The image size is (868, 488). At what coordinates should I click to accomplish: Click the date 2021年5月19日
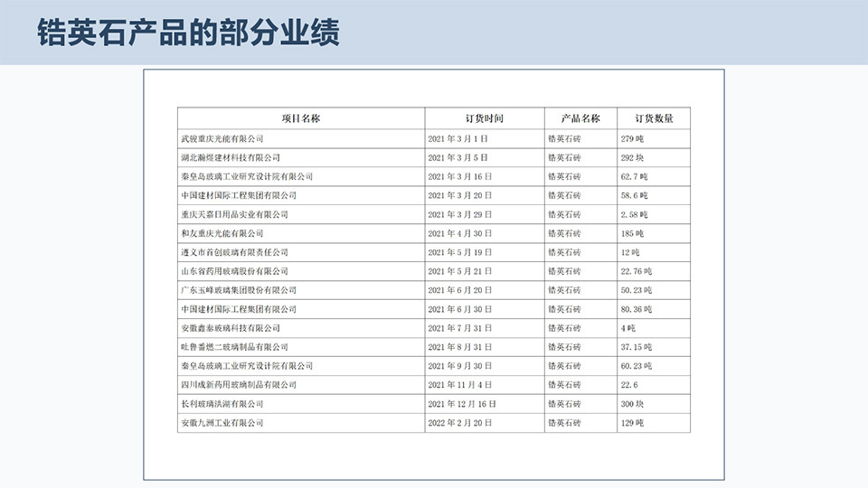click(460, 252)
